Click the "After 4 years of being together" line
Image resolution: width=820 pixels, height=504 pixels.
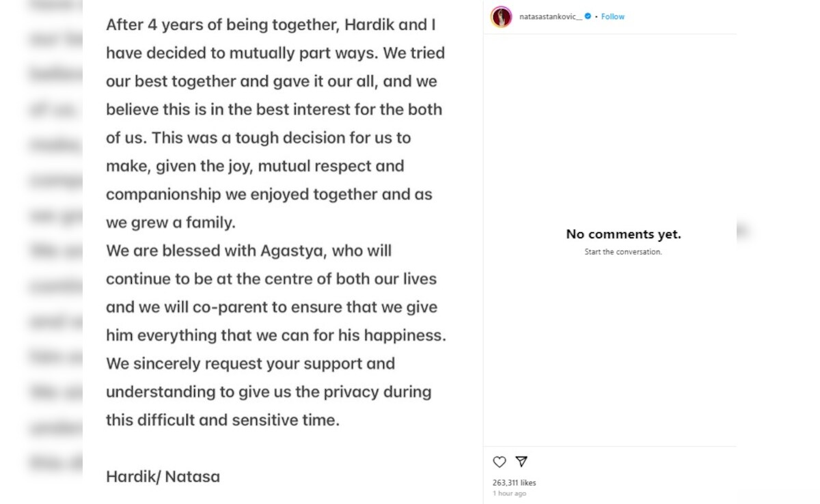[271, 25]
